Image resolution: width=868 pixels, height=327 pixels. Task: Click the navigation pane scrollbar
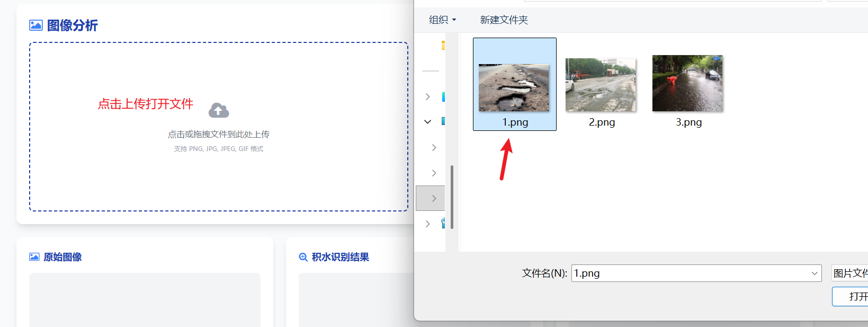[x=452, y=197]
